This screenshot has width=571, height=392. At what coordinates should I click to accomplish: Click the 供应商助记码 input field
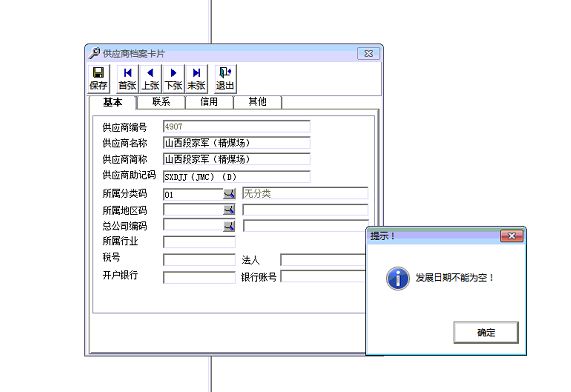pos(237,177)
